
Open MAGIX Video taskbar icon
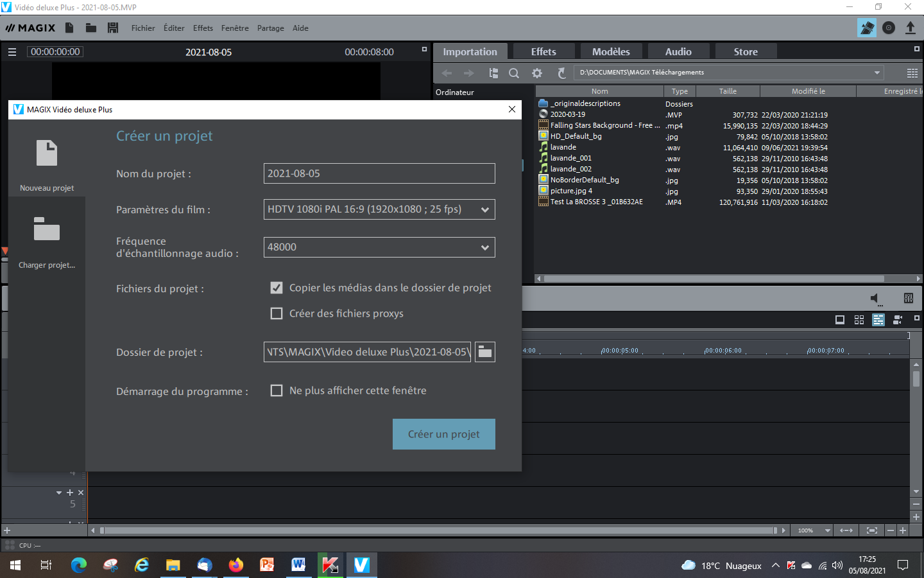[x=361, y=565]
